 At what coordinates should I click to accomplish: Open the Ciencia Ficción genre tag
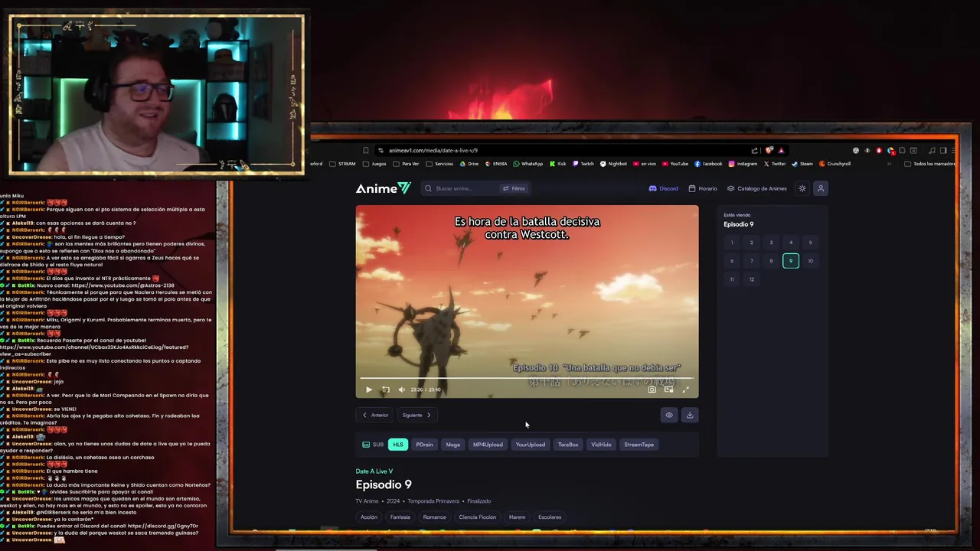(478, 517)
